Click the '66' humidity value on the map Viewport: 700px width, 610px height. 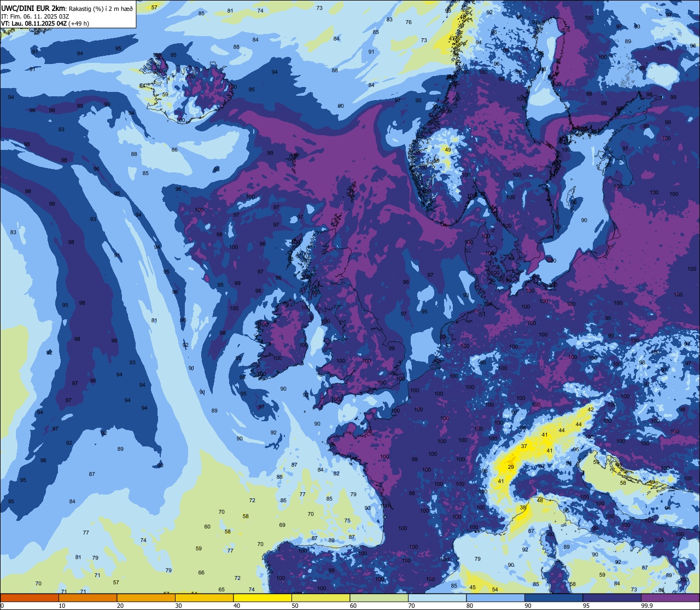(201, 572)
